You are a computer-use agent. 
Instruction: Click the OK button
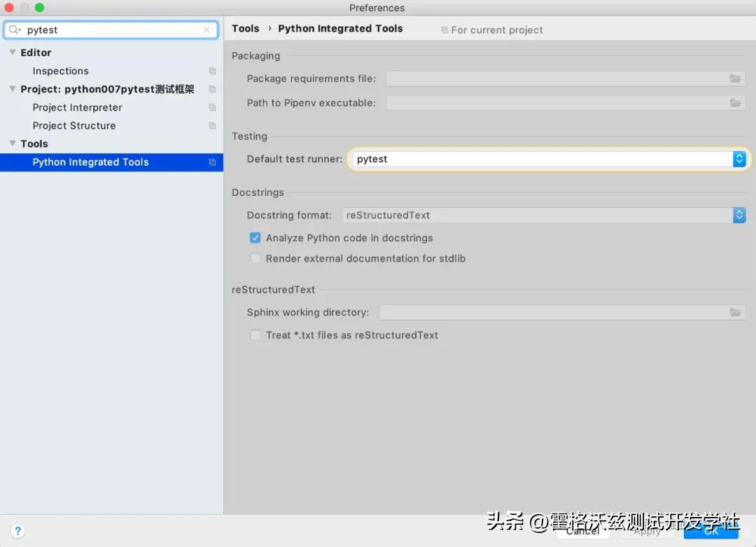711,532
